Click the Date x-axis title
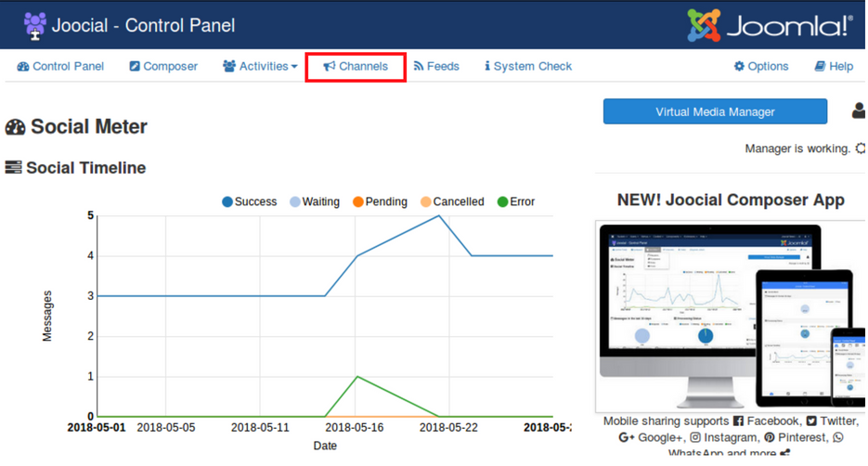 (325, 447)
